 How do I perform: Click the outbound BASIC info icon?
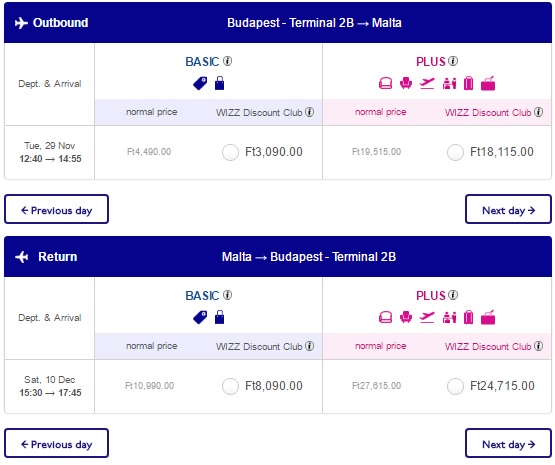pyautogui.click(x=228, y=61)
